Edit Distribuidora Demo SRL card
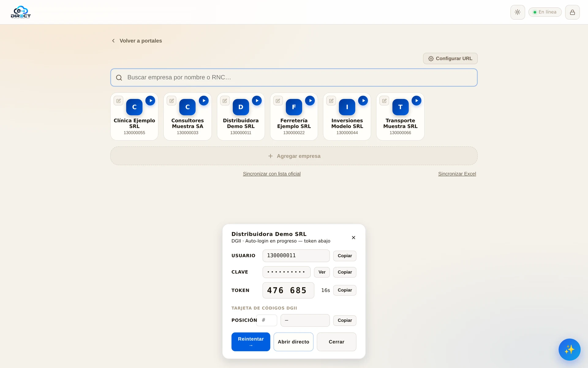588x368 pixels. click(x=225, y=101)
